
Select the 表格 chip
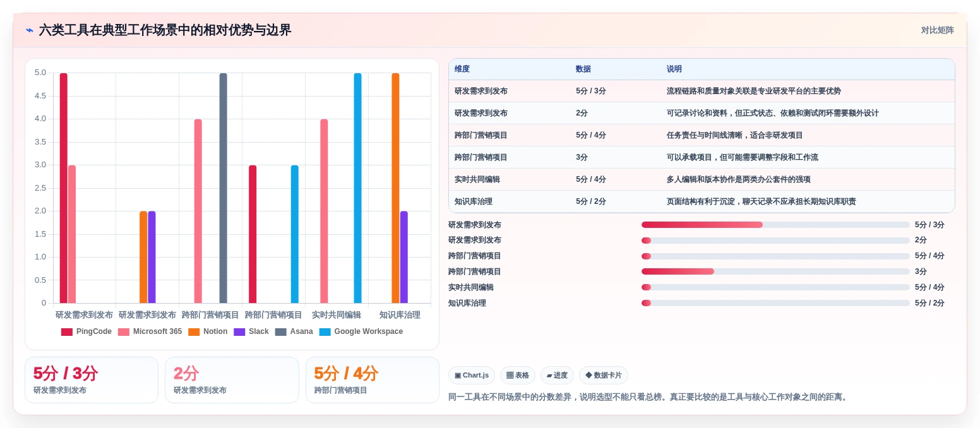pos(518,376)
